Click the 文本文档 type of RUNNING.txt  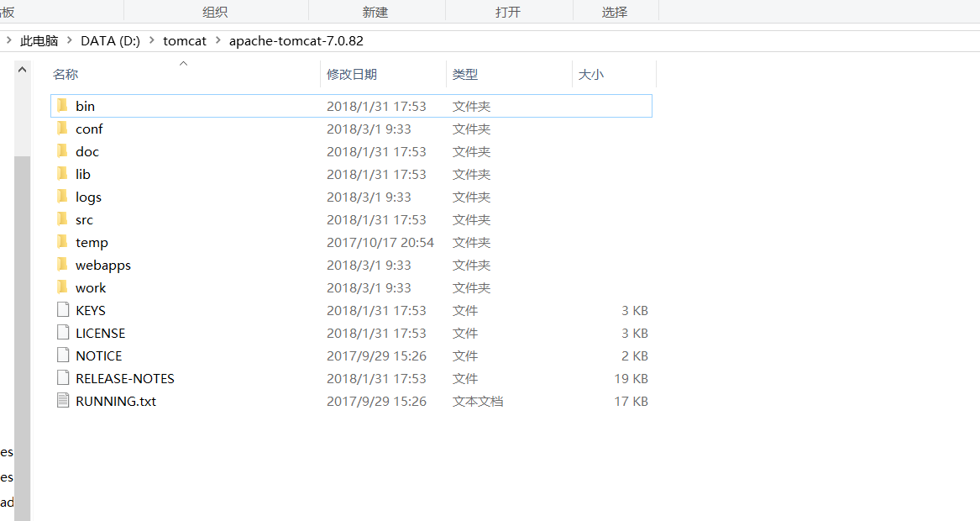point(478,401)
